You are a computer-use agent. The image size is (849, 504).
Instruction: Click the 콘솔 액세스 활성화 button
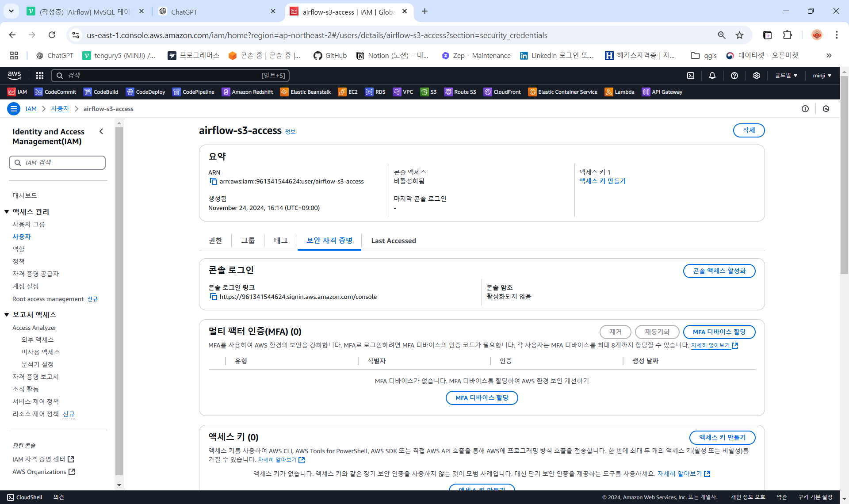click(719, 271)
